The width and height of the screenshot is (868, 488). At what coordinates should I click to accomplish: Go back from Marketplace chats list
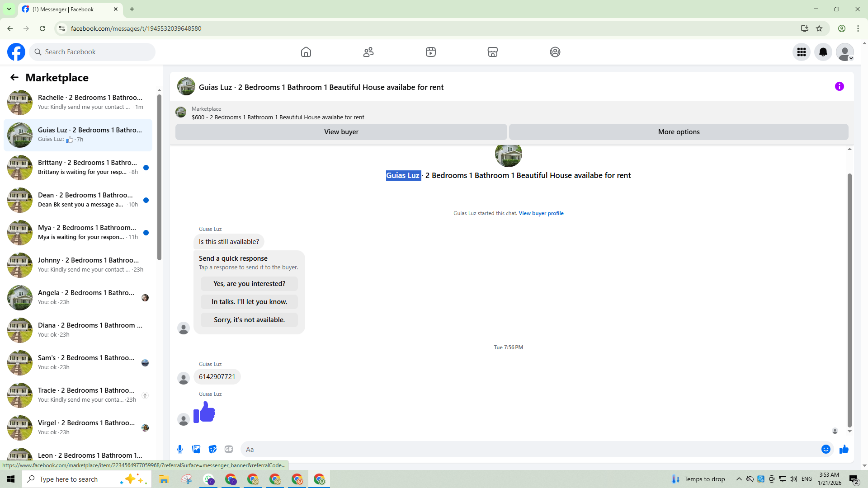coord(14,78)
